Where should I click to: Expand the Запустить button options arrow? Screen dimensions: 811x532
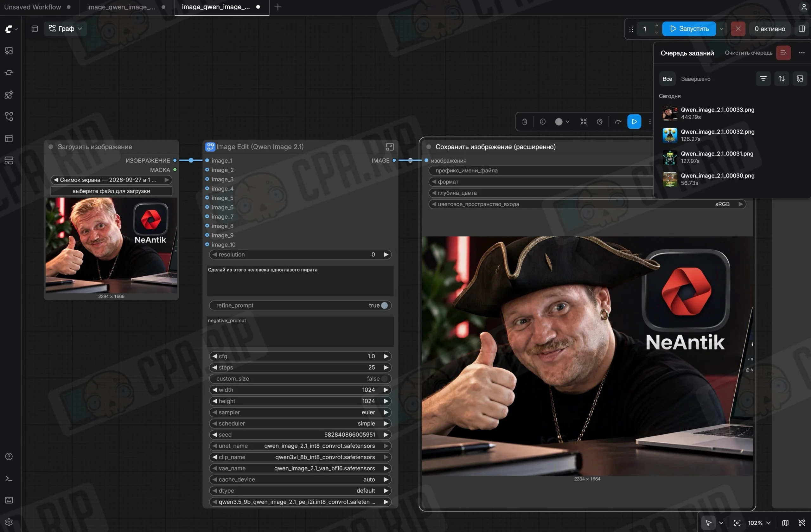pyautogui.click(x=721, y=29)
